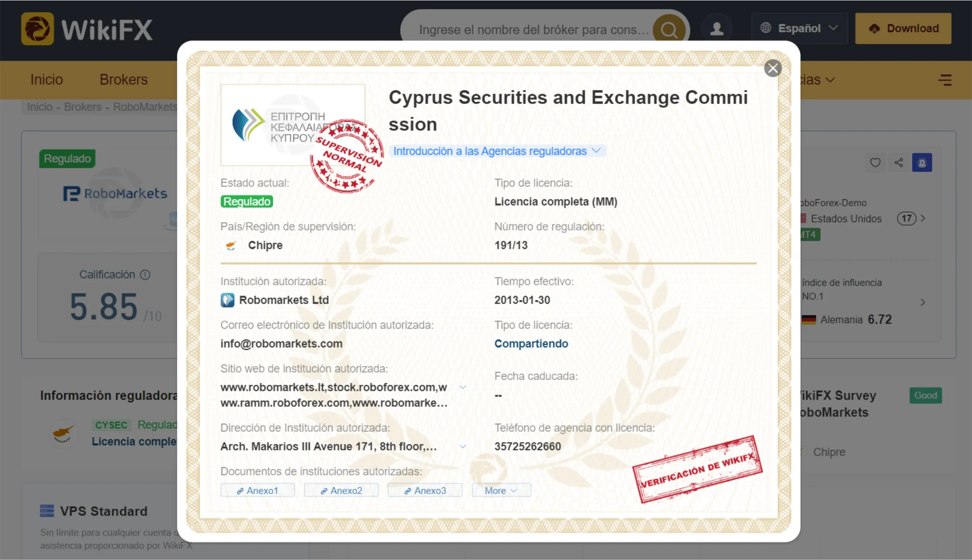Click the VPS Standard server icon
The height and width of the screenshot is (560, 972).
pyautogui.click(x=47, y=511)
